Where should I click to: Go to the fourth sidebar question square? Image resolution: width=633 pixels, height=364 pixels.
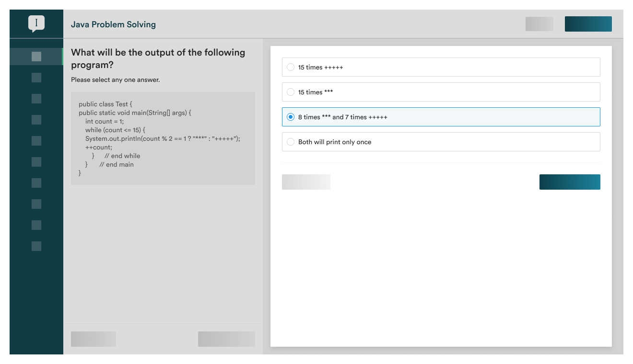click(36, 120)
